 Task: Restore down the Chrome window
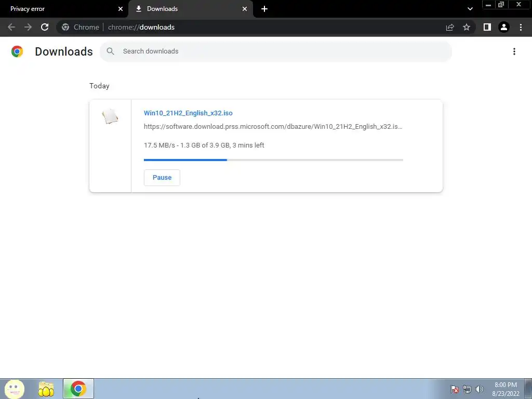(x=501, y=5)
